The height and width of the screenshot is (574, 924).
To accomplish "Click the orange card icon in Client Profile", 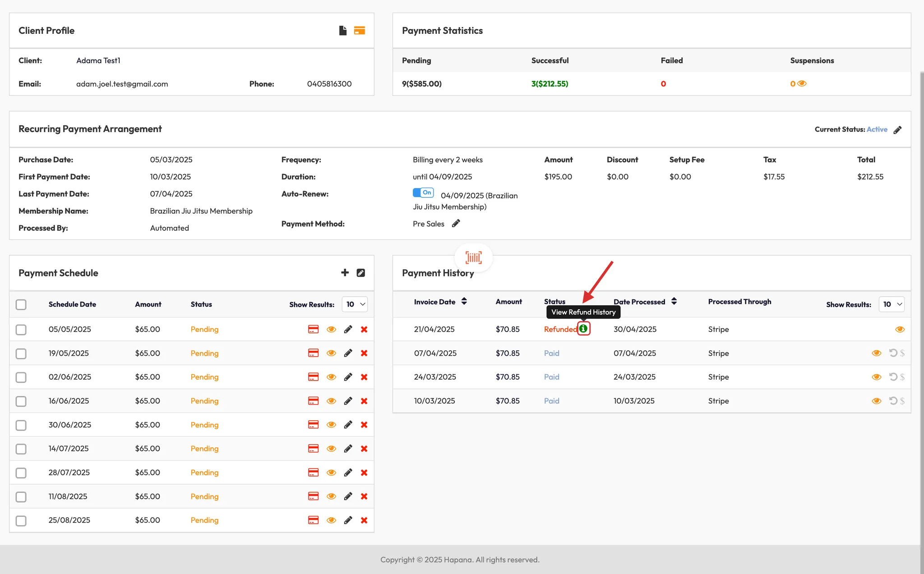I will pos(360,31).
